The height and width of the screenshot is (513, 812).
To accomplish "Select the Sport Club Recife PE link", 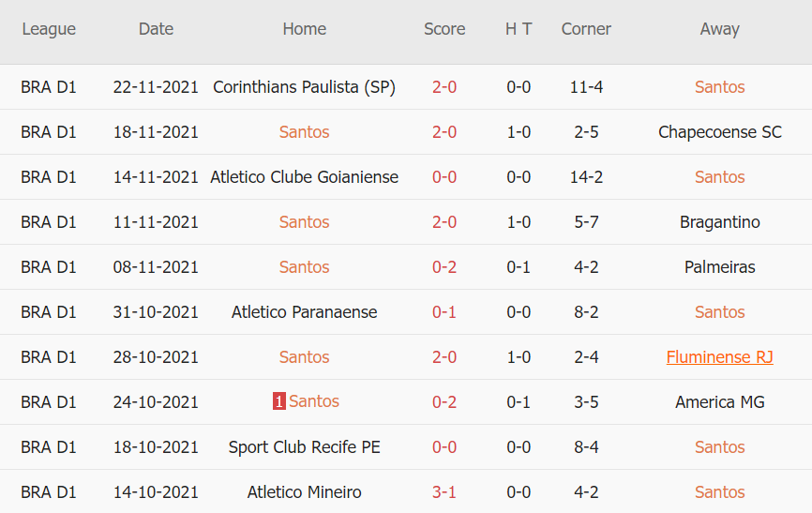I will pos(304,447).
